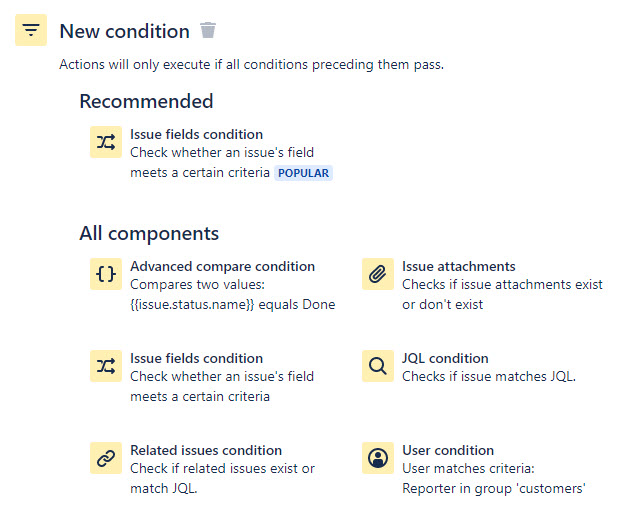Click the shuffle icon of recommended Issue fields condition
This screenshot has height=529, width=624.
(x=106, y=142)
